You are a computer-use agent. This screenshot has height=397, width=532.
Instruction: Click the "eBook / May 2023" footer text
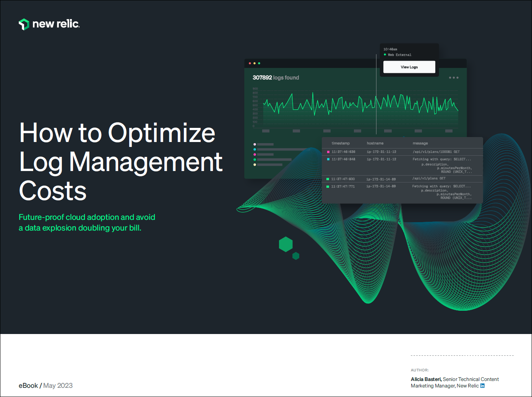pyautogui.click(x=45, y=386)
